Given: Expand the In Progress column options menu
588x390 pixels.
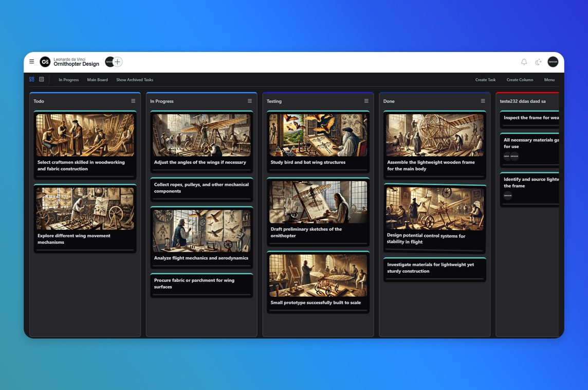Looking at the screenshot, I should (x=250, y=101).
